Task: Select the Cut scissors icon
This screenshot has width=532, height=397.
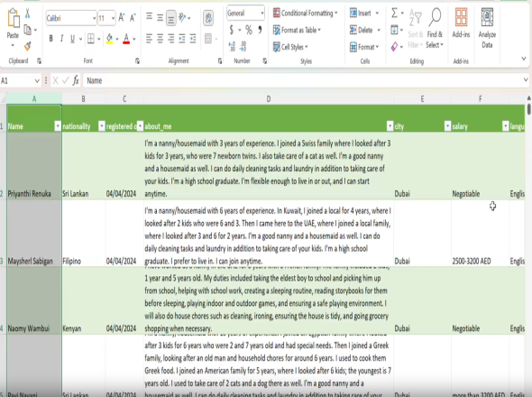Action: 27,14
